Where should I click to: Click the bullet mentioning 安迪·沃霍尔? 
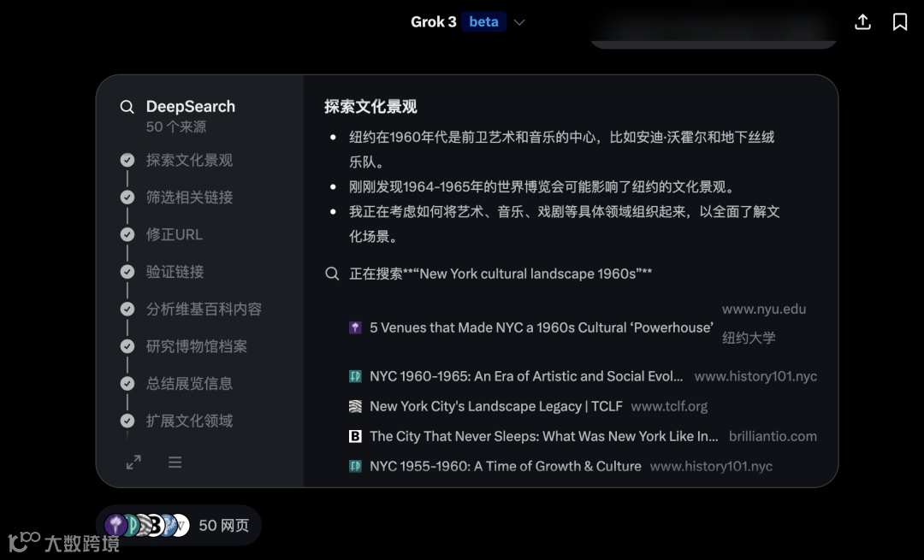tap(561, 150)
